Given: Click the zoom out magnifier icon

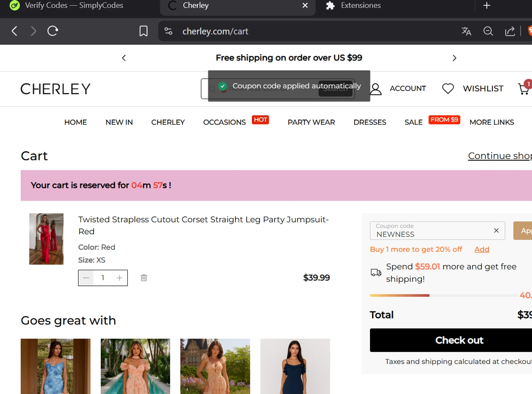Looking at the screenshot, I should click(488, 31).
